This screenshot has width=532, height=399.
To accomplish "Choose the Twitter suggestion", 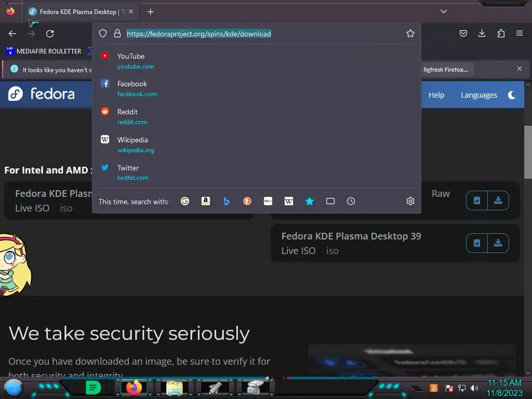I will 257,172.
